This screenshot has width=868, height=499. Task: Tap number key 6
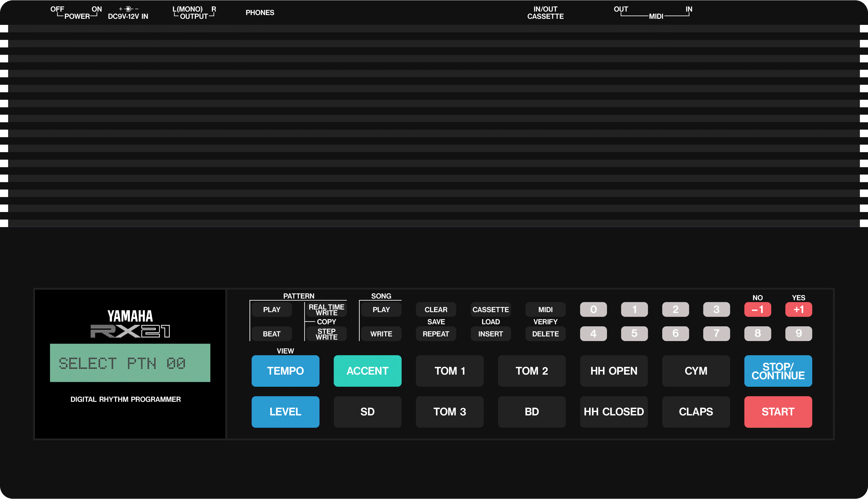point(675,334)
